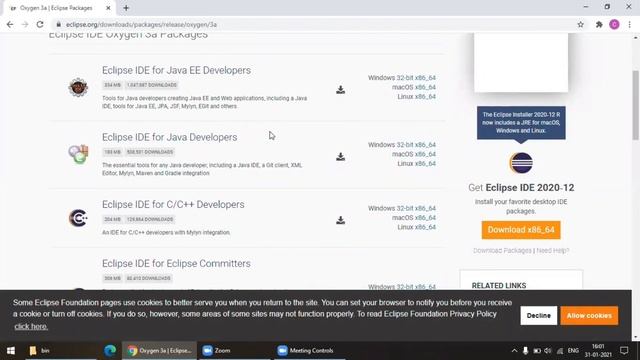
Task: Click the Eclipse Installer 2020-12 R notice box
Action: click(521, 123)
